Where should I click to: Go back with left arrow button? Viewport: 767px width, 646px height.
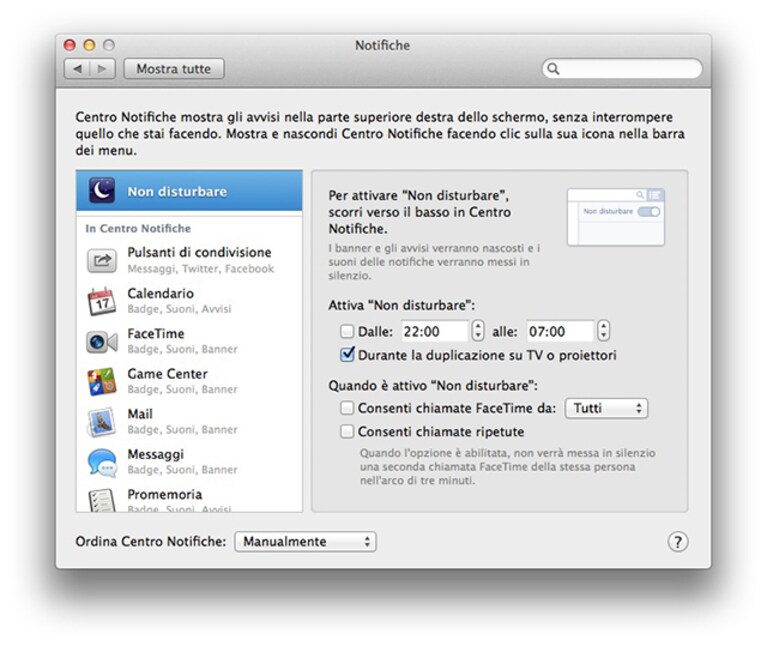[77, 69]
